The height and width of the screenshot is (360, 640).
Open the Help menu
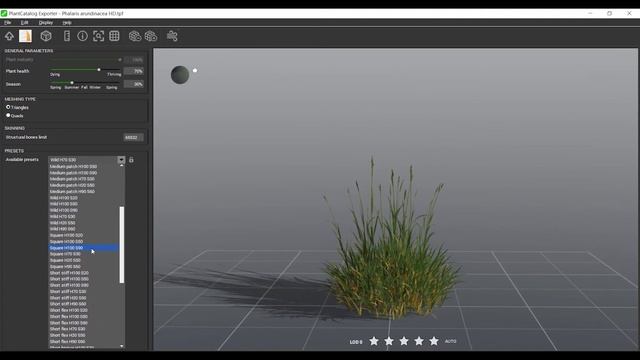[67, 23]
